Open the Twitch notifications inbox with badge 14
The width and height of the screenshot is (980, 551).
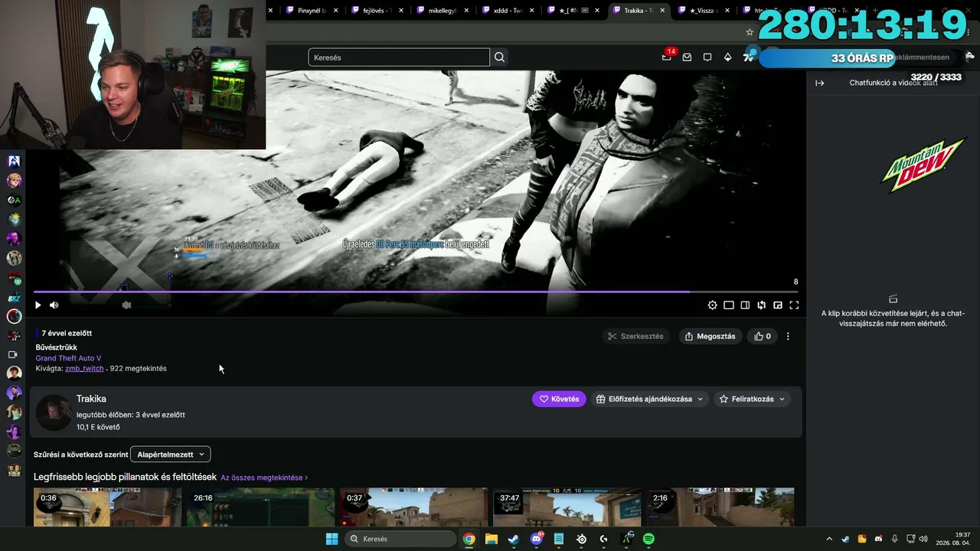[x=667, y=57]
